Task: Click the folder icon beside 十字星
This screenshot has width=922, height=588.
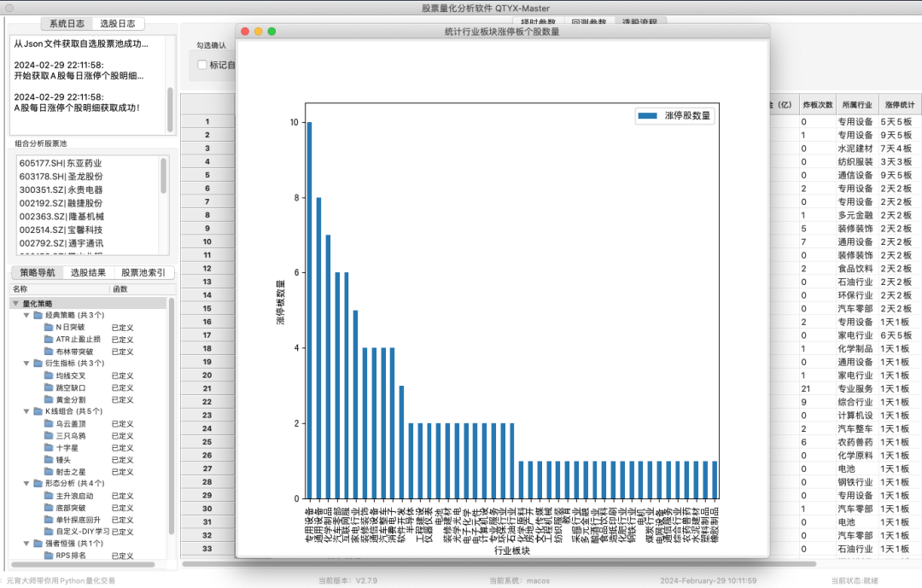Action: pos(49,447)
